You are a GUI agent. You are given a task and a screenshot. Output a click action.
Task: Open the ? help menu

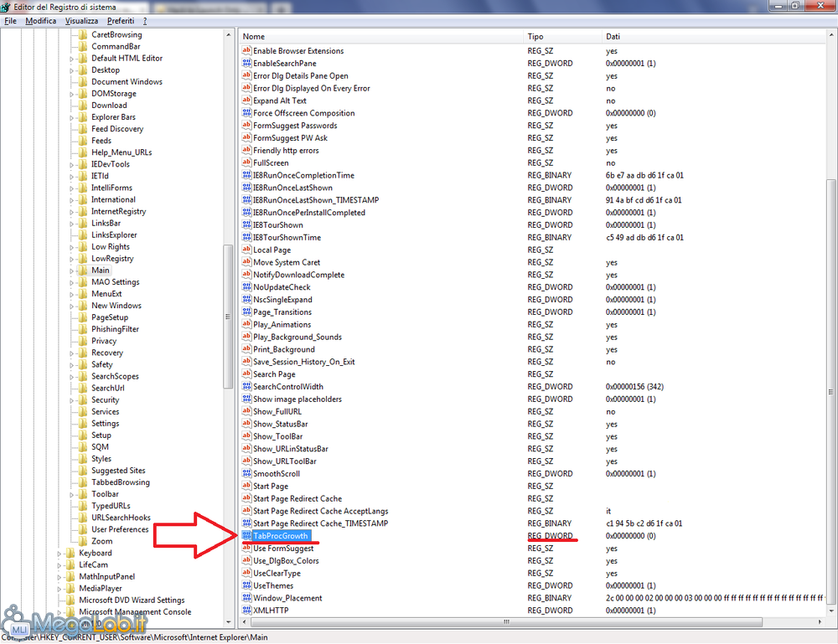tap(145, 21)
